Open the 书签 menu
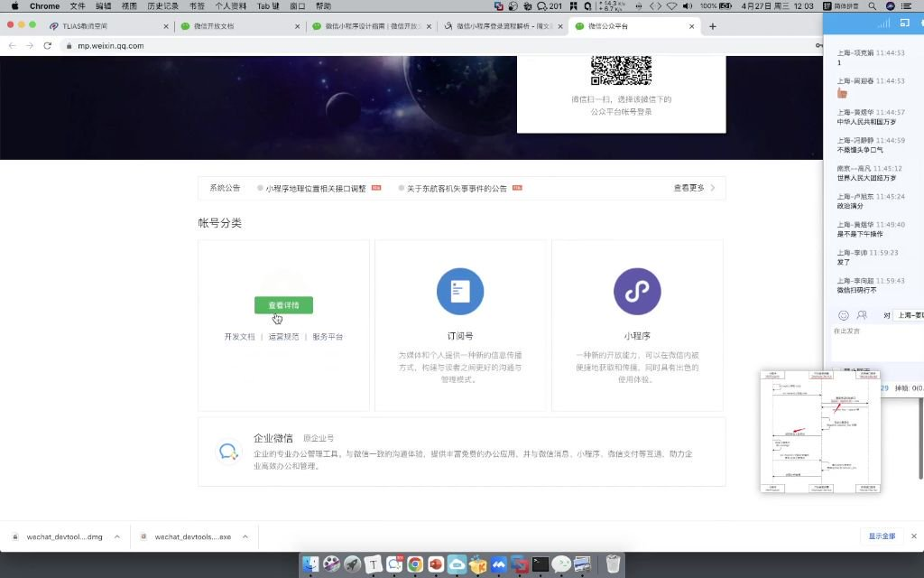This screenshot has height=578, width=924. 197,6
